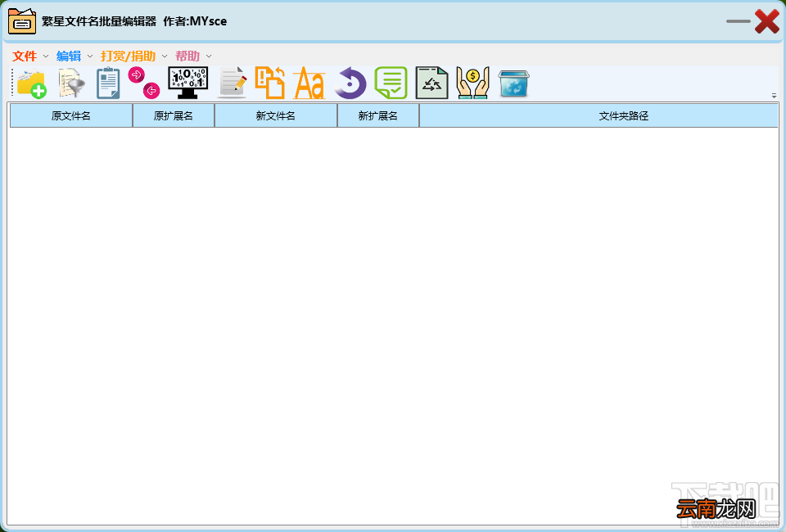786x532 pixels.
Task: Click the orange Aa letter case icon
Action: (x=309, y=83)
